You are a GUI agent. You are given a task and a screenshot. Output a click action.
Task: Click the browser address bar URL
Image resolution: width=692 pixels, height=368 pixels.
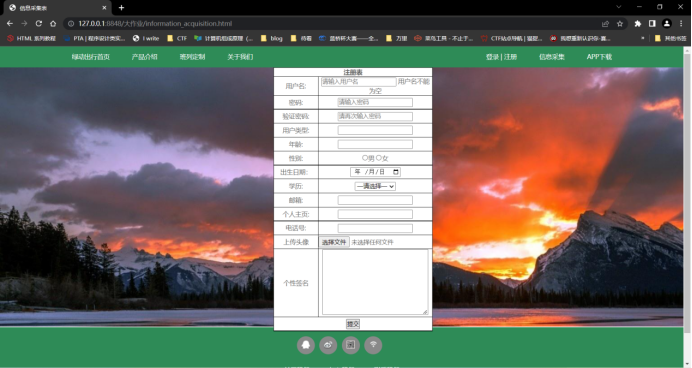(155, 23)
